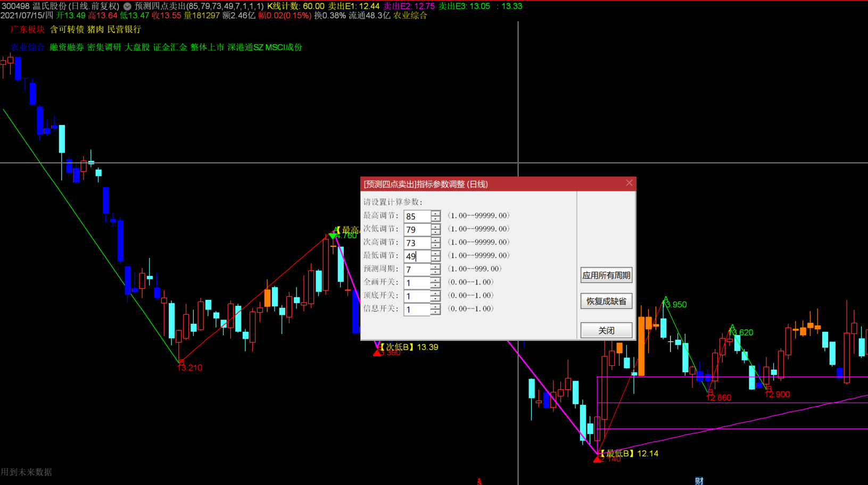Open the 融资融券 tag
The image size is (868, 485).
(x=67, y=47)
